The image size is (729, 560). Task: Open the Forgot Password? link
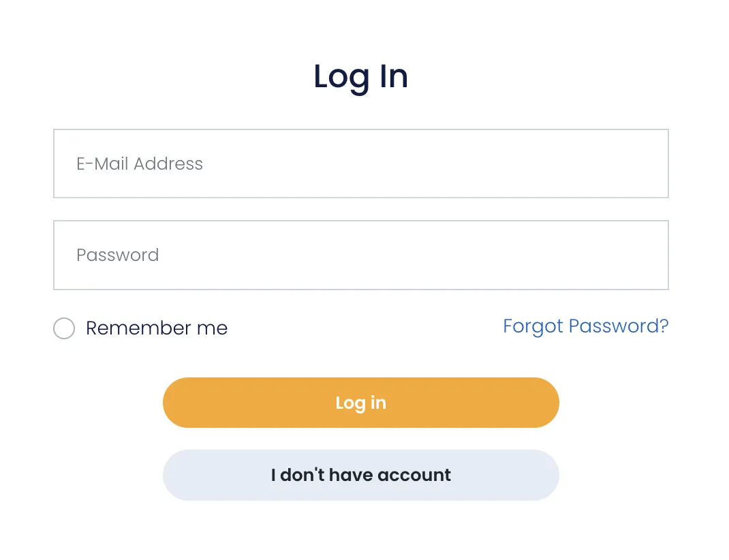[x=585, y=326]
